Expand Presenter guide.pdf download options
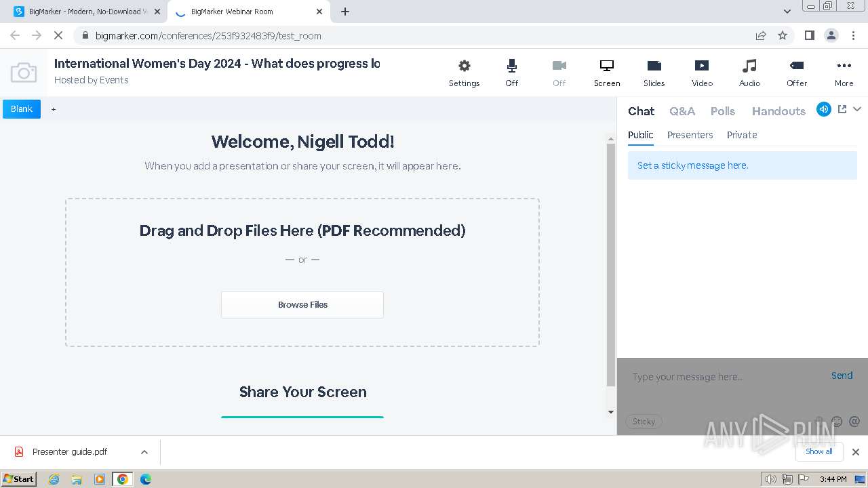Viewport: 868px width, 488px height. pos(144,452)
